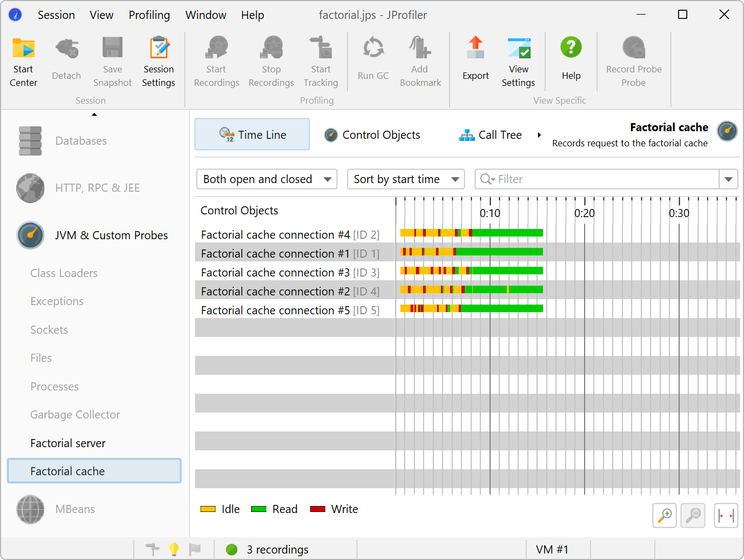
Task: Click the sidebar scroll-up triangle
Action: (95, 114)
